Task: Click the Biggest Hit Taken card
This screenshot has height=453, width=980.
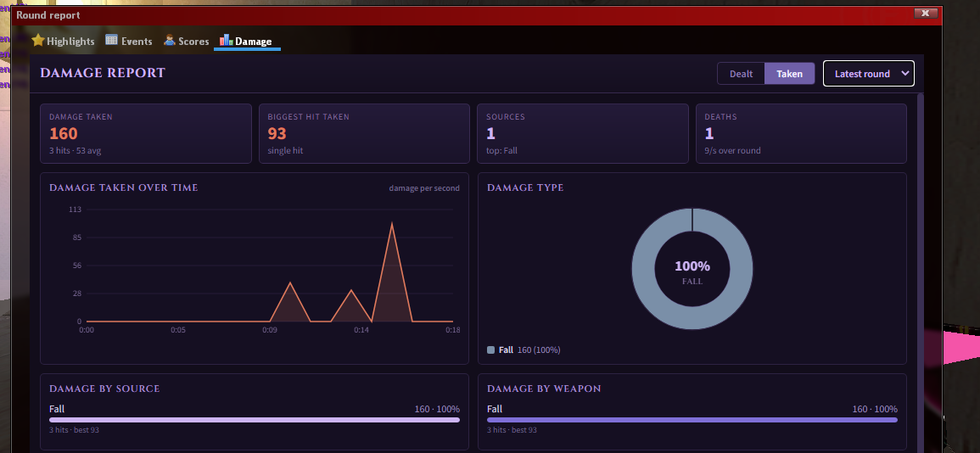Action: click(364, 134)
